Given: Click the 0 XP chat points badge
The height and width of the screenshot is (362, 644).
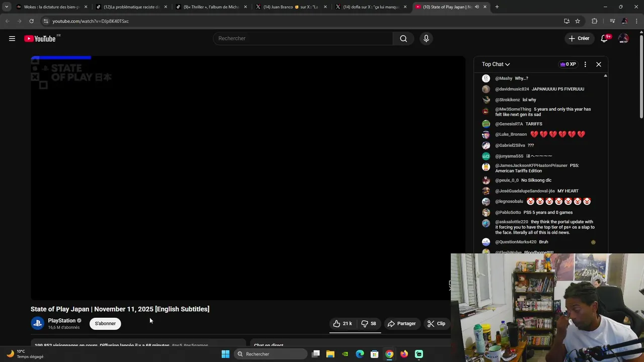Looking at the screenshot, I should point(568,64).
